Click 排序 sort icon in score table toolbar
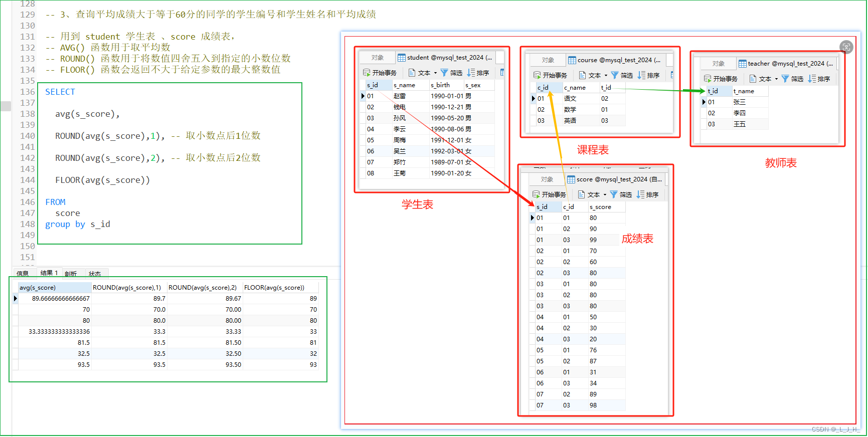This screenshot has width=868, height=437. pos(640,194)
